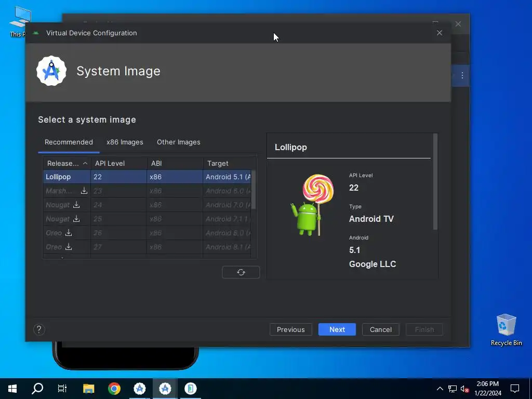Switch to the x86 Images tab
Screen dimensions: 532x399
[x=125, y=142]
